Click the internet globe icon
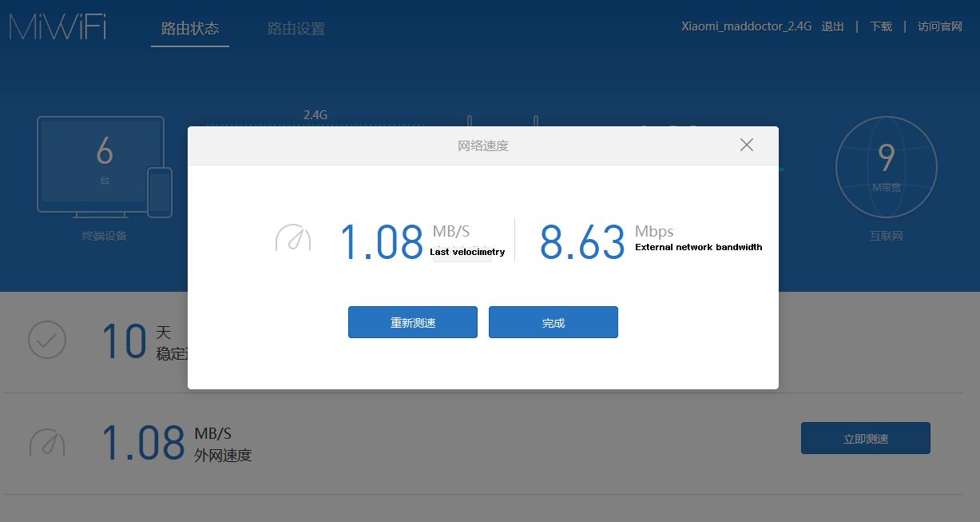 click(886, 167)
